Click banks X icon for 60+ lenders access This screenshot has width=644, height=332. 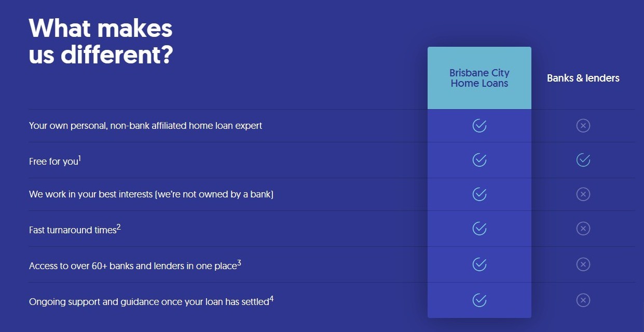point(583,264)
